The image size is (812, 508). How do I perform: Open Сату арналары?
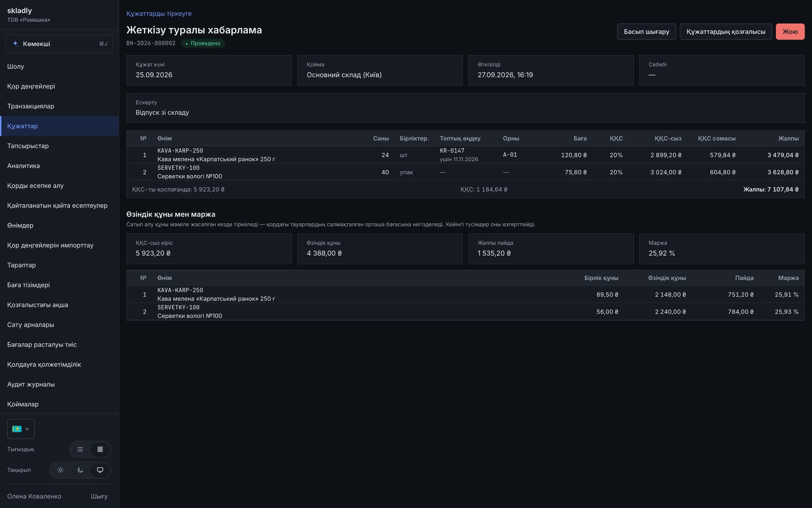[x=59, y=325]
